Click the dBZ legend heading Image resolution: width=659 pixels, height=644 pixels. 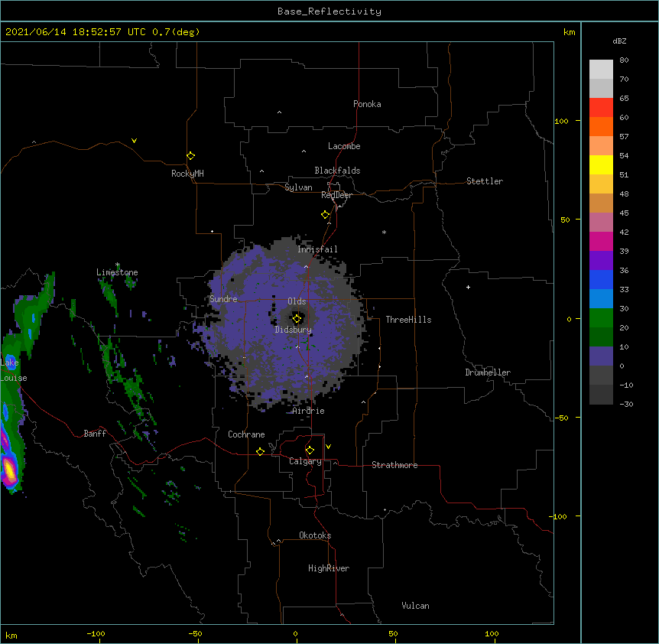[619, 41]
